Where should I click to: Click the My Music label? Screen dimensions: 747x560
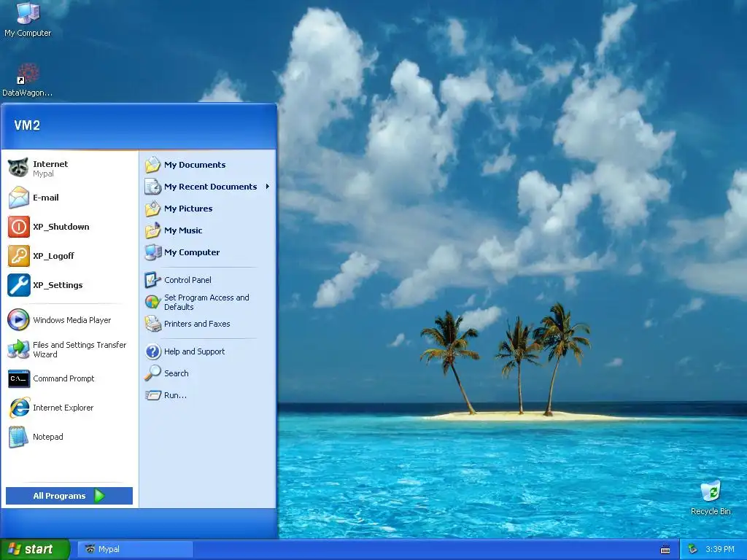point(183,230)
